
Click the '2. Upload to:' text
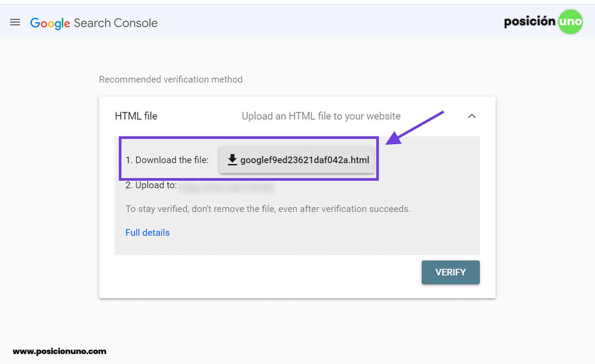(x=151, y=185)
